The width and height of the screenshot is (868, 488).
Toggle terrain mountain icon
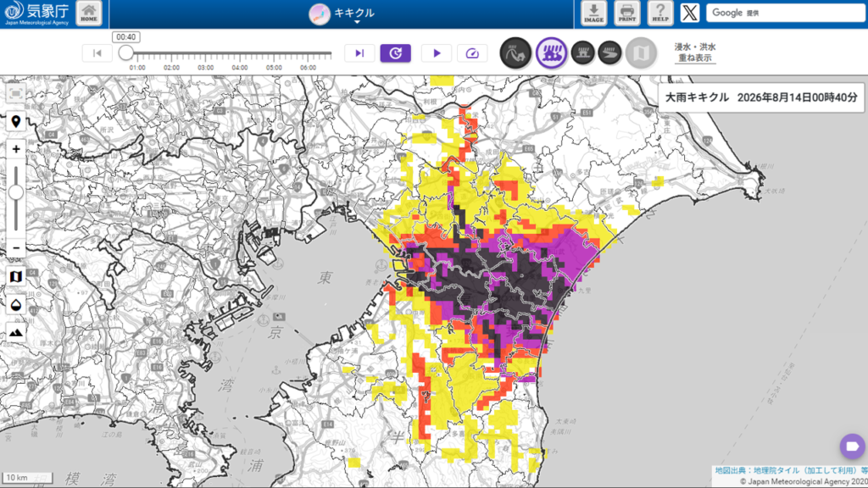coord(16,332)
